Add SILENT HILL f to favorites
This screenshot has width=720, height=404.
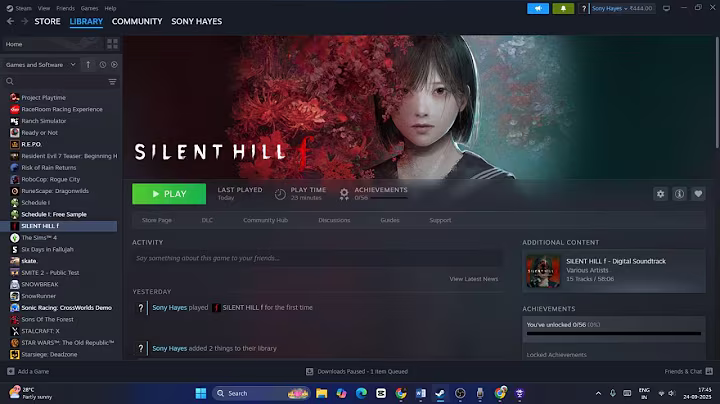[698, 194]
